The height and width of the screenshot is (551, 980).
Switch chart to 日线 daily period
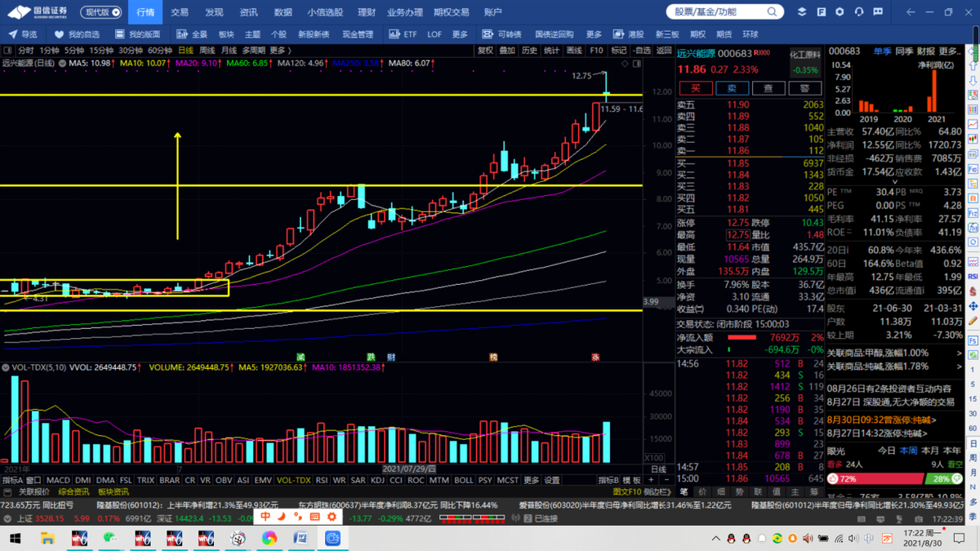[x=185, y=51]
